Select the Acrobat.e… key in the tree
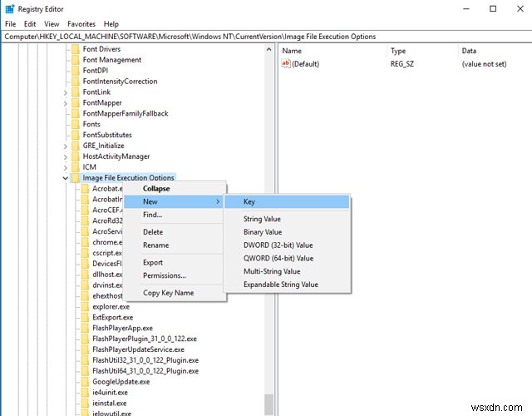This screenshot has height=416, width=532. tap(107, 189)
